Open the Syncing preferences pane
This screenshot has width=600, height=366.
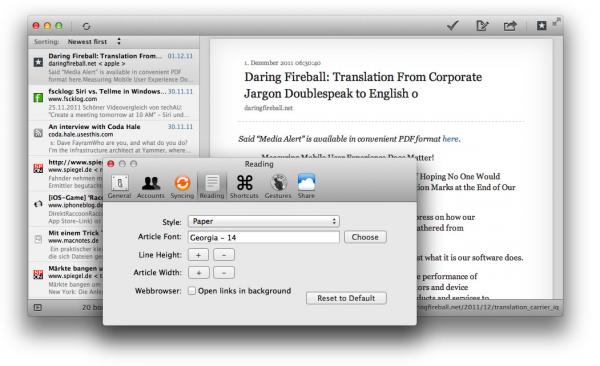click(x=182, y=187)
